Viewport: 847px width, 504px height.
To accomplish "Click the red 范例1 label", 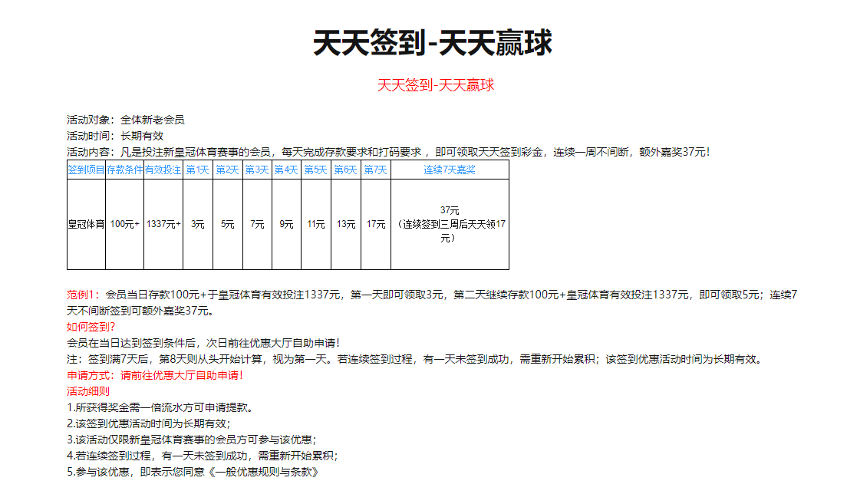I will [x=83, y=295].
